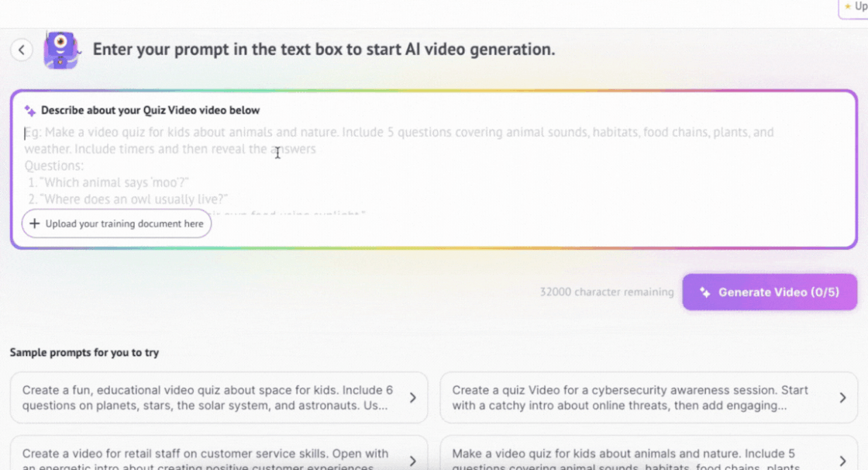Click the Enter your prompt heading
The width and height of the screenshot is (868, 470).
324,50
